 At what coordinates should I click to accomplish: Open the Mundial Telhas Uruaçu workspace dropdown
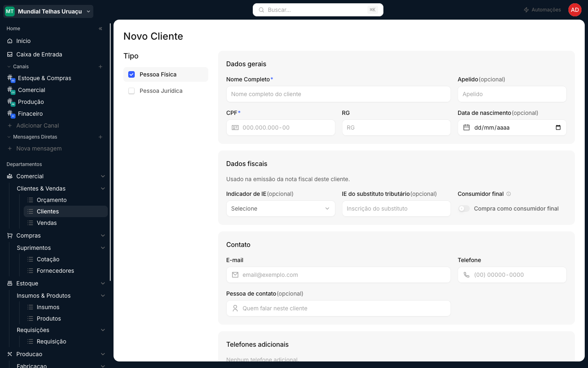pos(49,11)
